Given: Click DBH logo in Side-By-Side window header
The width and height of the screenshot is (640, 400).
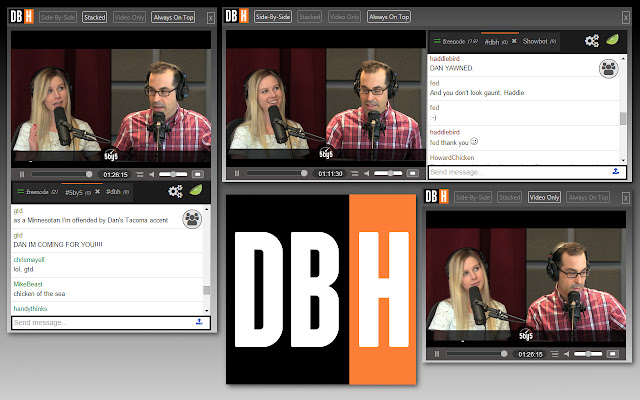Looking at the screenshot, I should [x=237, y=16].
